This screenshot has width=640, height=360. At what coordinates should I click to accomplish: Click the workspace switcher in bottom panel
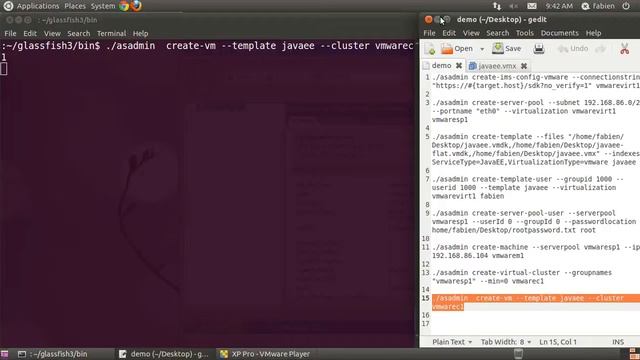[x=634, y=354]
